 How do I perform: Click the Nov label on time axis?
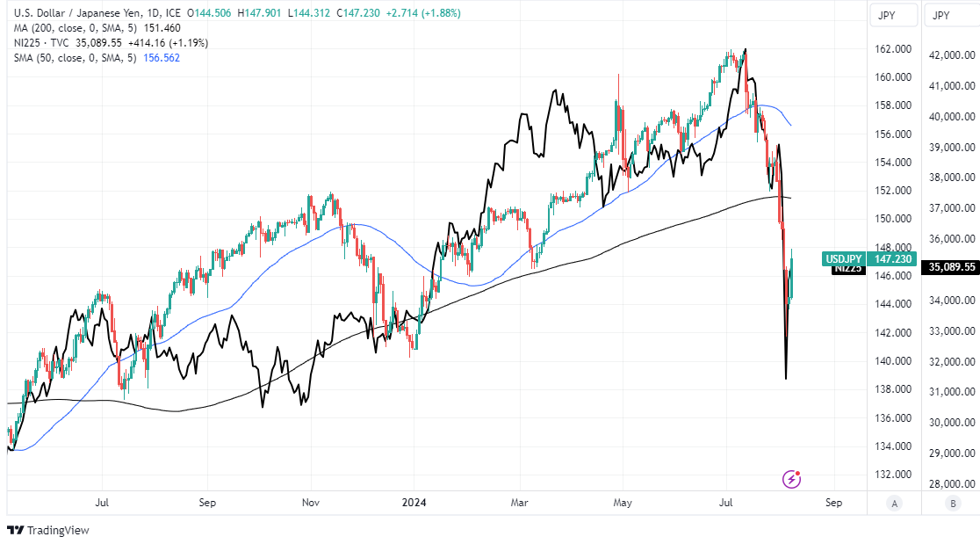tap(309, 503)
